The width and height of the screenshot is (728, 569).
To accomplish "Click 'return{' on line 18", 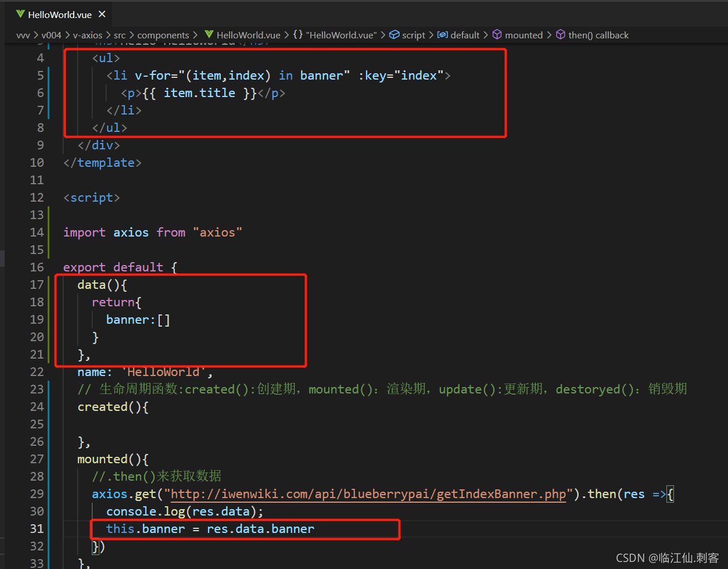I will coord(117,302).
